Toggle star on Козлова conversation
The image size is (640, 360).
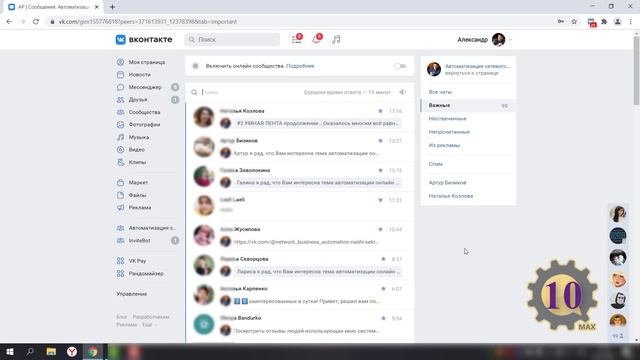tap(380, 111)
